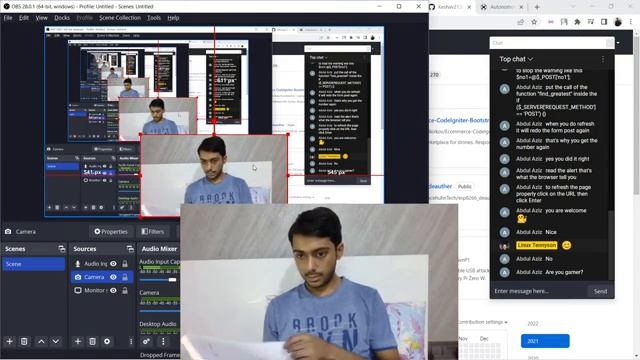The width and height of the screenshot is (640, 360).
Task: Select the Monitor source row
Action: click(102, 290)
